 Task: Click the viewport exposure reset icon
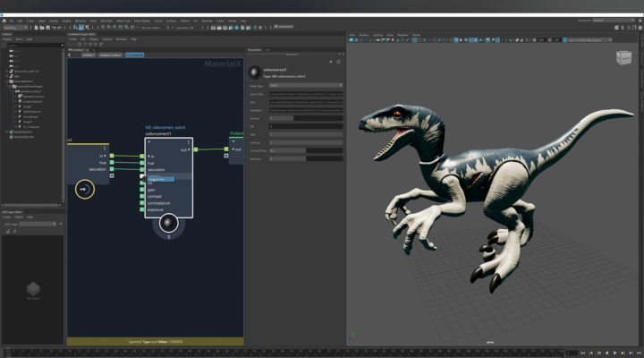(534, 40)
